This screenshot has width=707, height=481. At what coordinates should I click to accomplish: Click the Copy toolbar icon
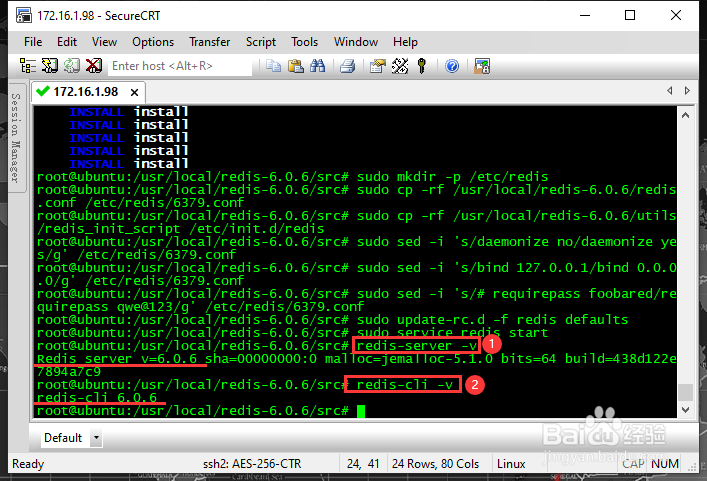[x=273, y=66]
